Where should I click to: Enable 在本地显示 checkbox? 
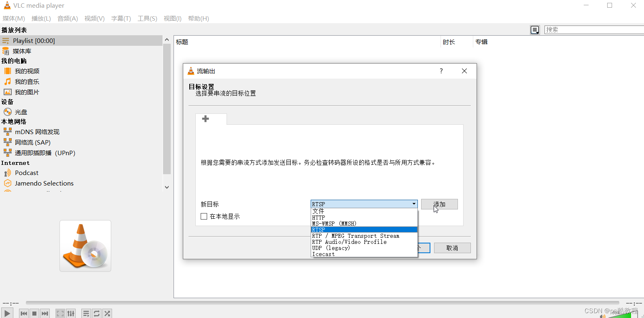tap(204, 216)
